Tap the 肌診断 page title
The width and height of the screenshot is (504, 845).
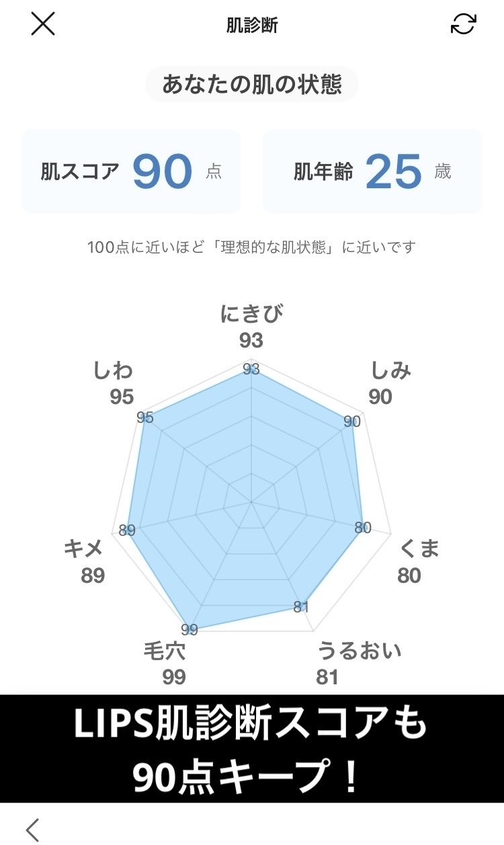coord(252,26)
